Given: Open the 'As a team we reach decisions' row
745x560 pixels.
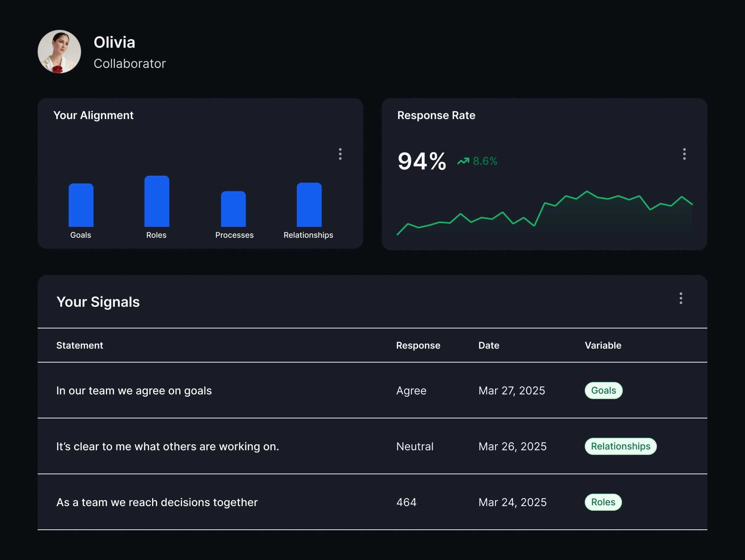Looking at the screenshot, I should click(372, 502).
